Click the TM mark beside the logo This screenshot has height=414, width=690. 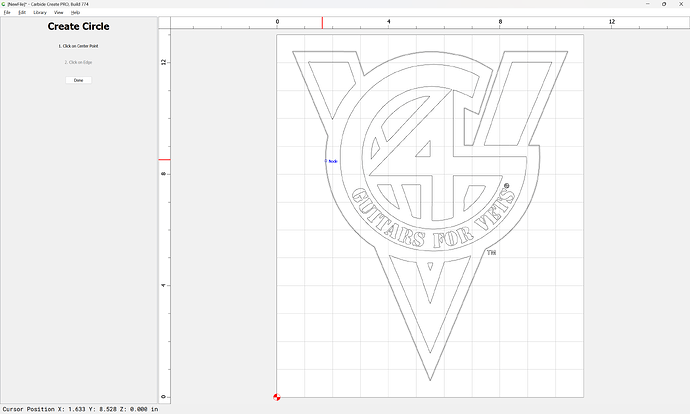(x=492, y=253)
